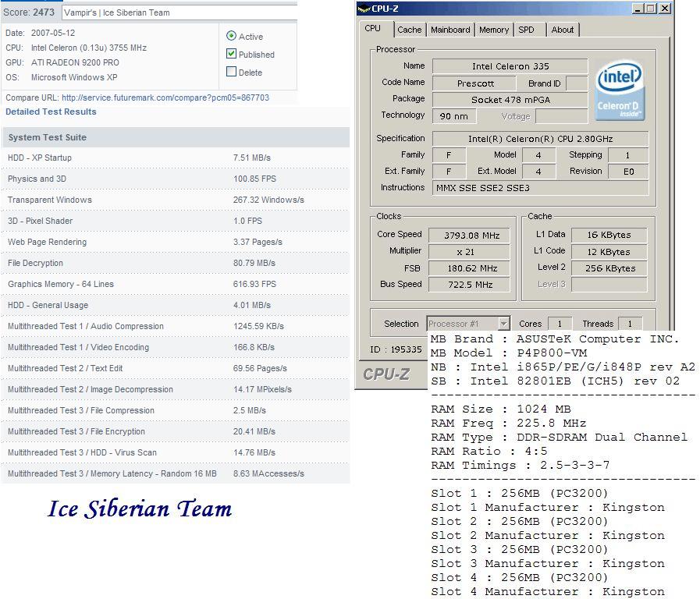The image size is (700, 599).
Task: Click the Technology value 90 nm
Action: point(454,116)
